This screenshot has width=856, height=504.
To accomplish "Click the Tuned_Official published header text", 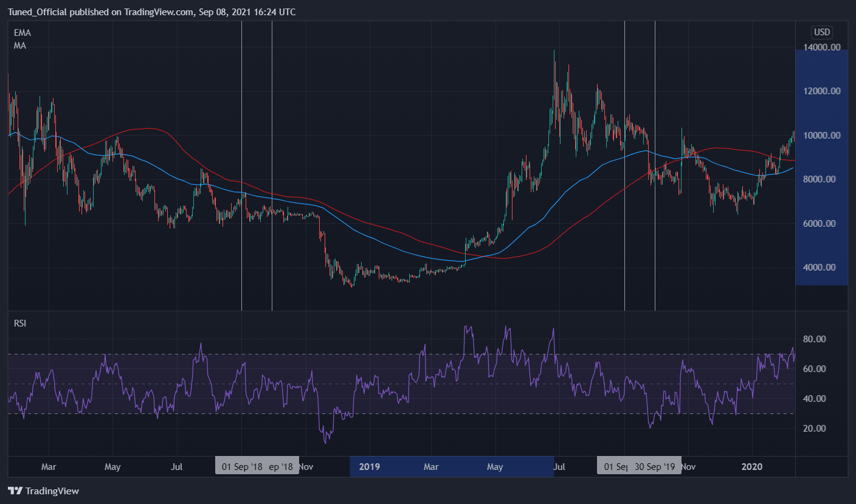I will click(152, 12).
